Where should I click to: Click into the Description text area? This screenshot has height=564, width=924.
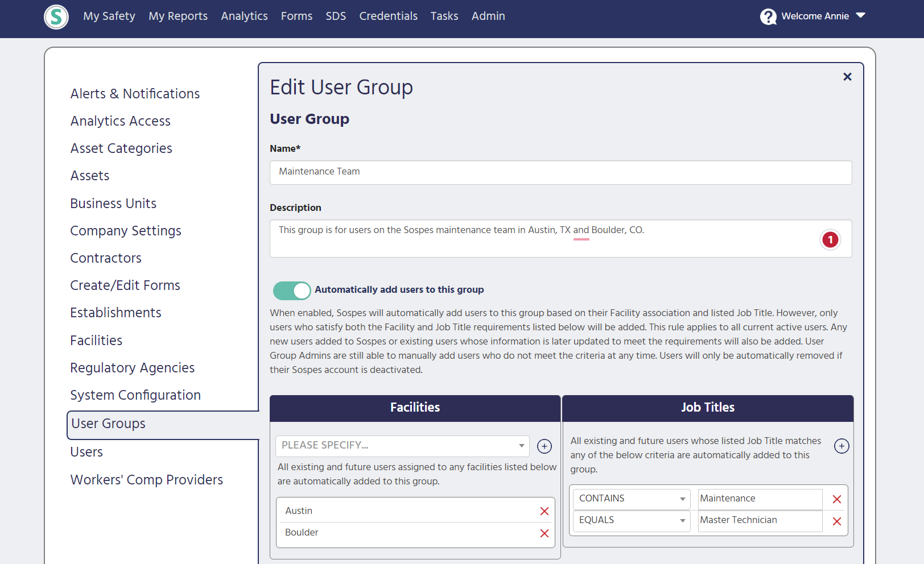click(560, 238)
